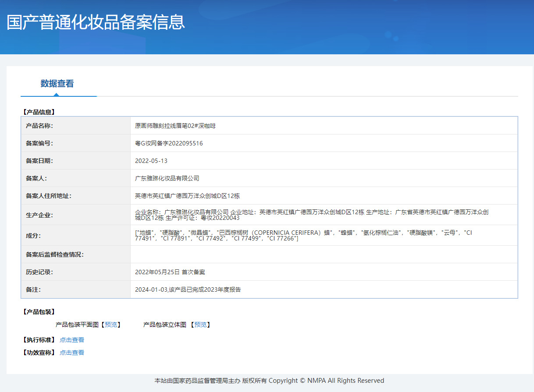Click the history record 2022年05月25日 首次备案
Screen dimensions: 534x392
170,272
